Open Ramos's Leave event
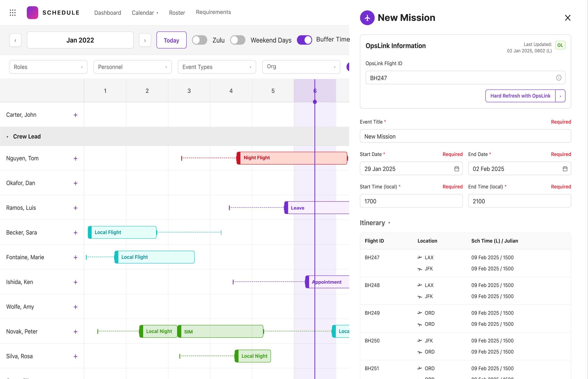The width and height of the screenshot is (588, 379). (x=317, y=208)
